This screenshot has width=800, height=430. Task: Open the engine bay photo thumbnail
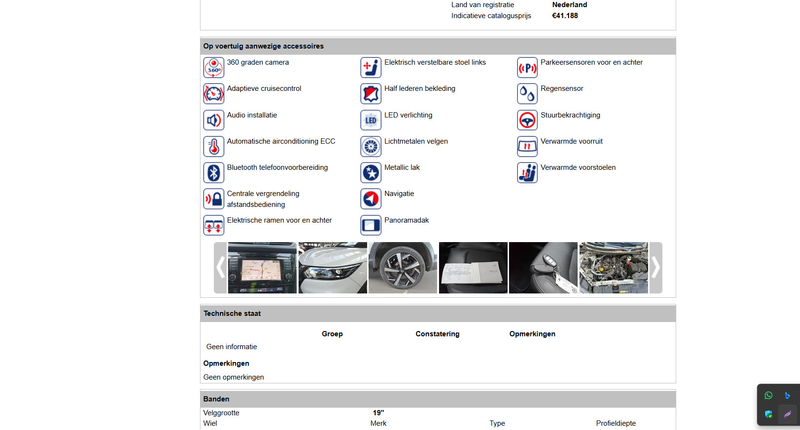[614, 268]
